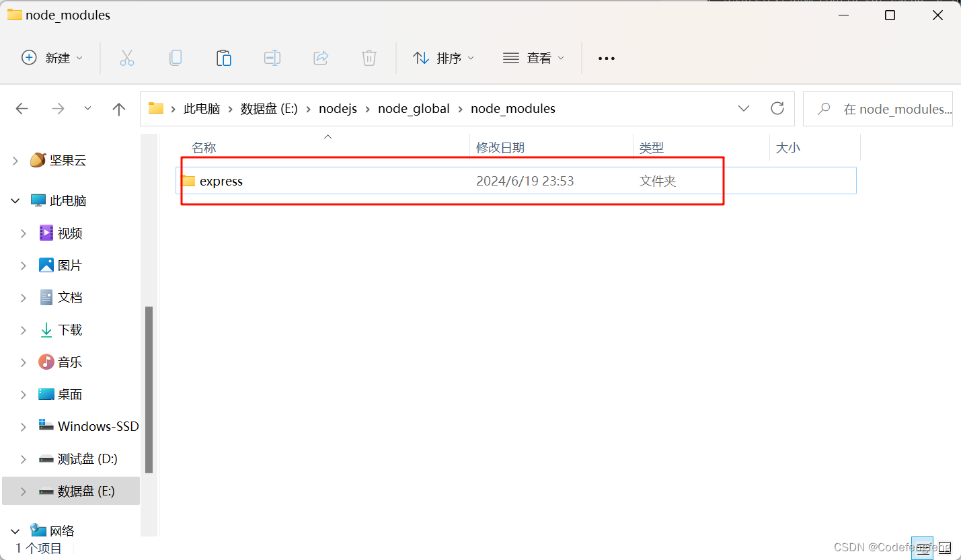The width and height of the screenshot is (961, 560).
Task: Click node_global in breadcrumb path
Action: [x=414, y=108]
